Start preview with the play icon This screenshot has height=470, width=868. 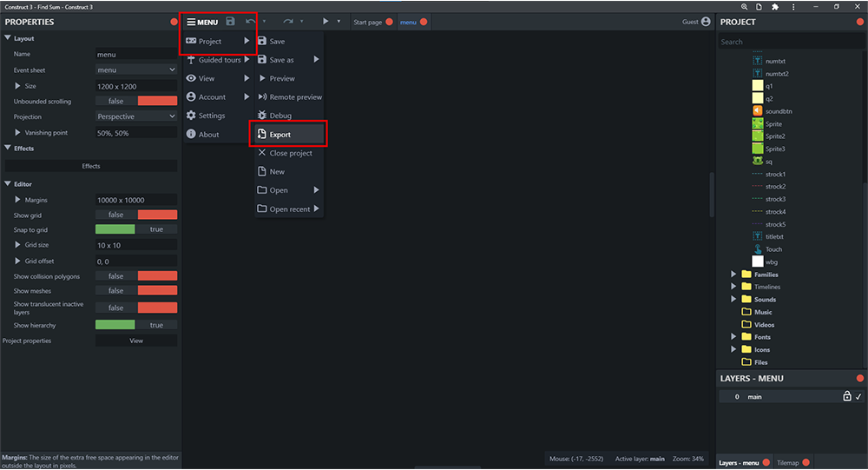coord(325,22)
